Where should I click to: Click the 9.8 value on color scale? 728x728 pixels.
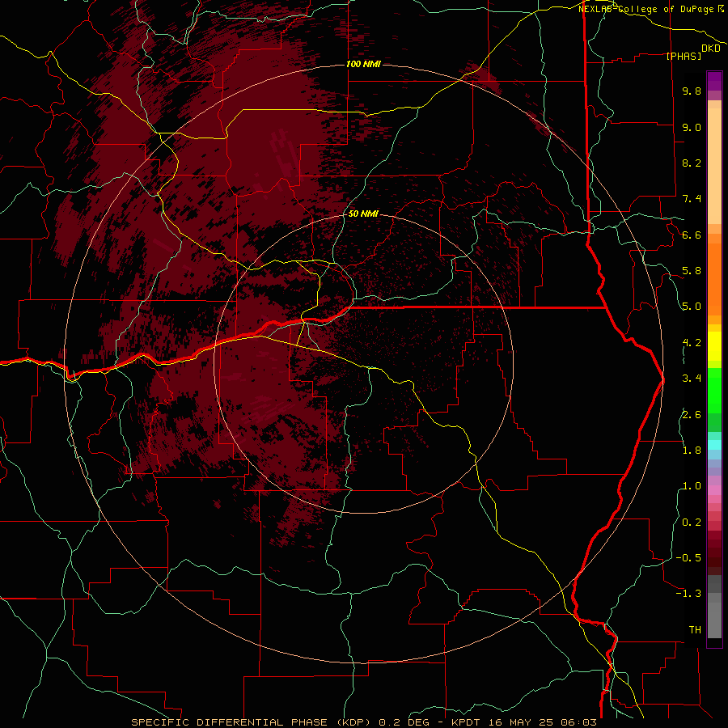click(x=692, y=91)
